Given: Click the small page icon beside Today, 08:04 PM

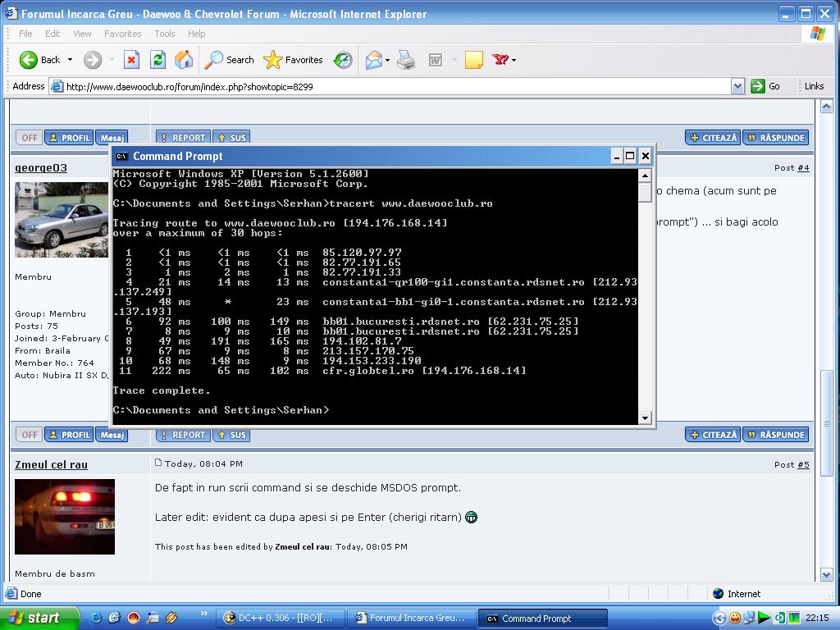Looking at the screenshot, I should coord(158,463).
